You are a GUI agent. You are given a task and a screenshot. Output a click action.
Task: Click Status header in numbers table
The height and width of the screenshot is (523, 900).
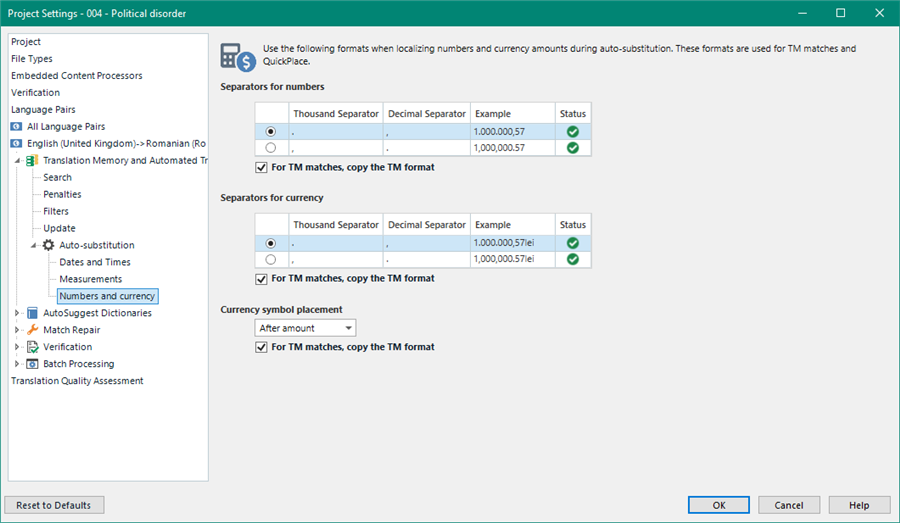click(573, 114)
